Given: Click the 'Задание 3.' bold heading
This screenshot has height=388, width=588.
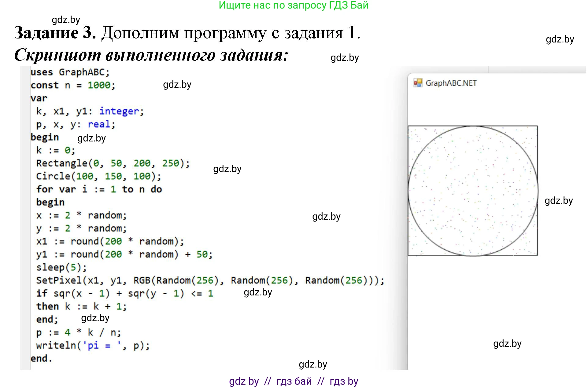Looking at the screenshot, I should (x=55, y=33).
